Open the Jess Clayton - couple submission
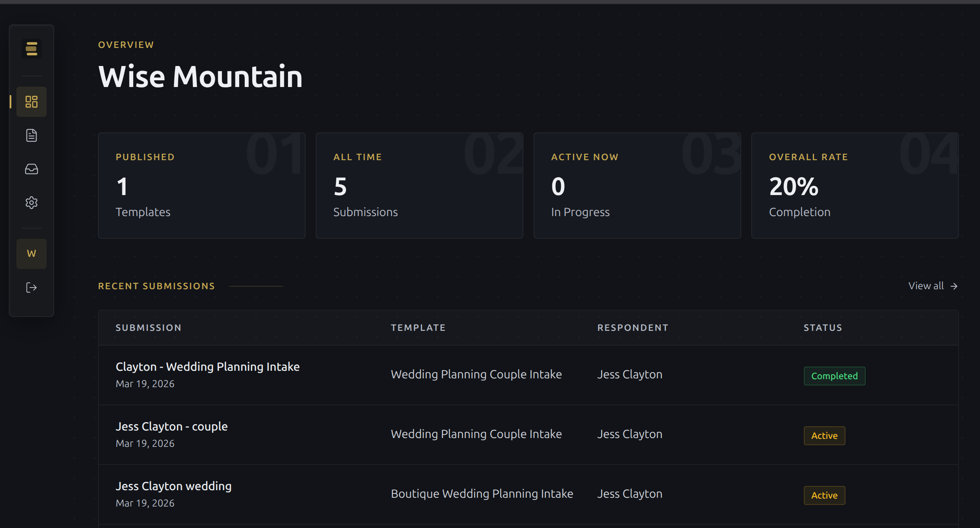This screenshot has height=528, width=980. coord(172,426)
